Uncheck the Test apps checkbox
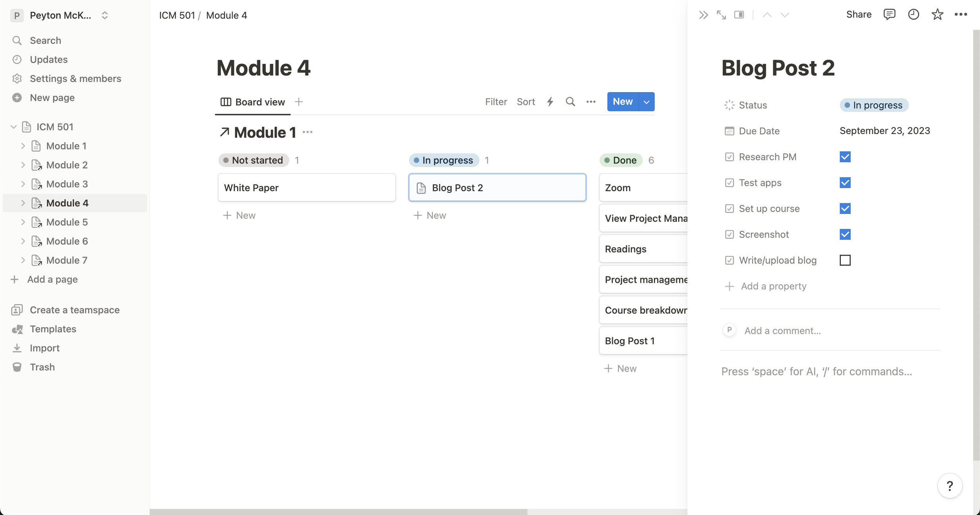 845,183
